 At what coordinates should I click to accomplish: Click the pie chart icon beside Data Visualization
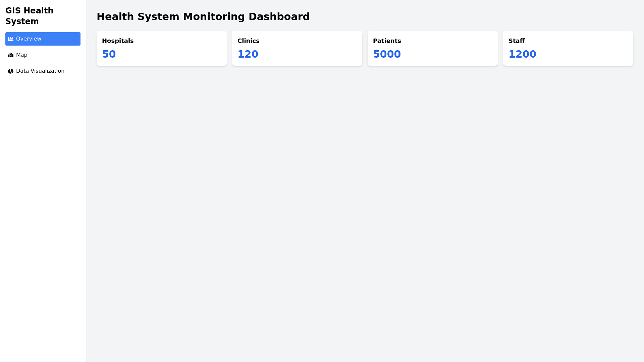point(11,71)
